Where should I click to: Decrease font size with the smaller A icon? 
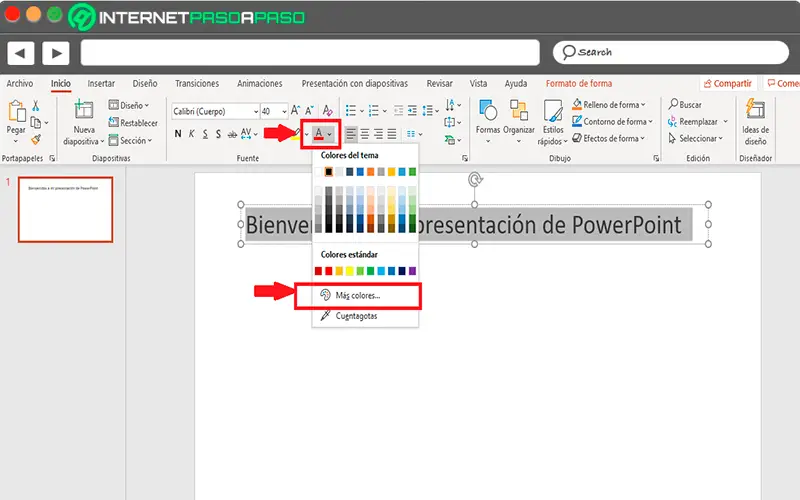(309, 110)
